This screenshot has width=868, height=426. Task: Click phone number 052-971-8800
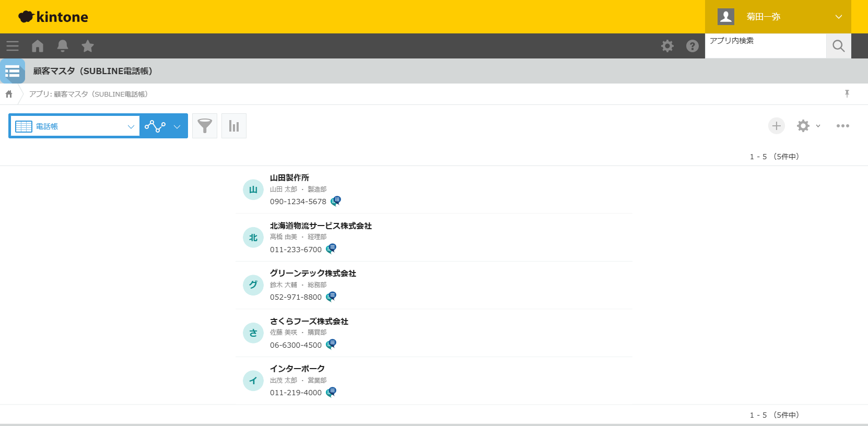296,297
